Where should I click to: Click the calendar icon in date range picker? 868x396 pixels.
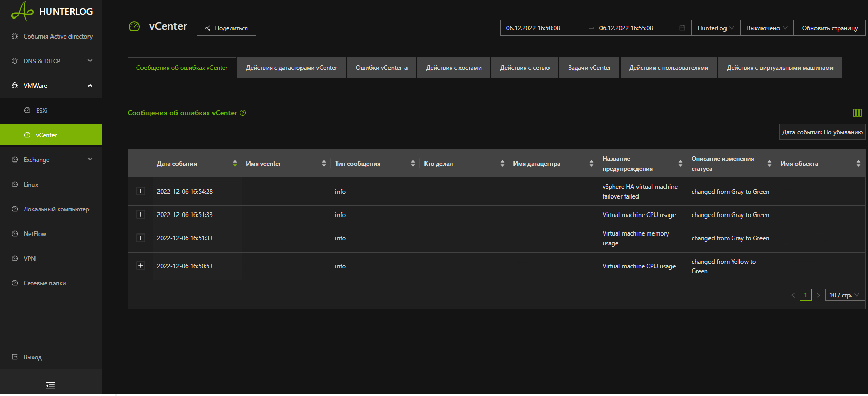coord(682,28)
